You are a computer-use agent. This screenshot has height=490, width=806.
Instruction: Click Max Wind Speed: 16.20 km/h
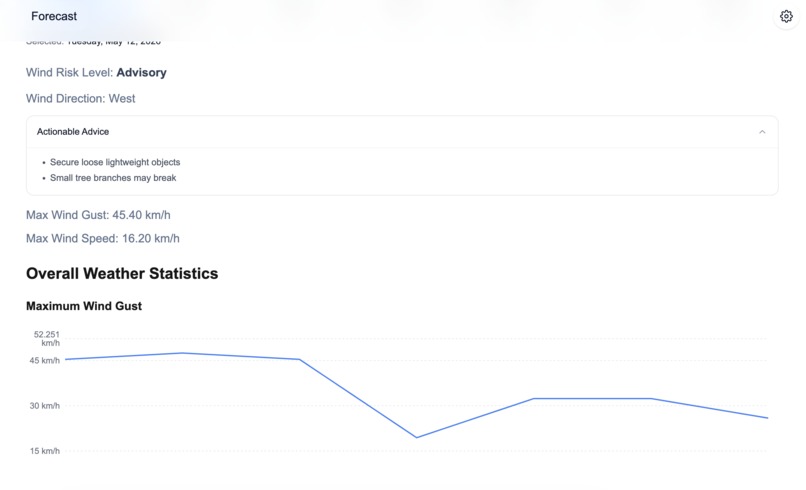[103, 239]
